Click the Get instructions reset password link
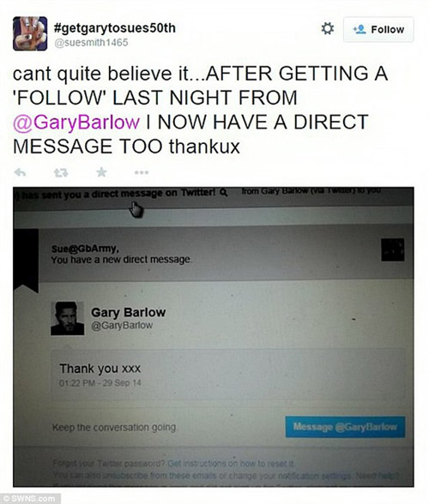Image resolution: width=429 pixels, height=504 pixels. tap(231, 464)
